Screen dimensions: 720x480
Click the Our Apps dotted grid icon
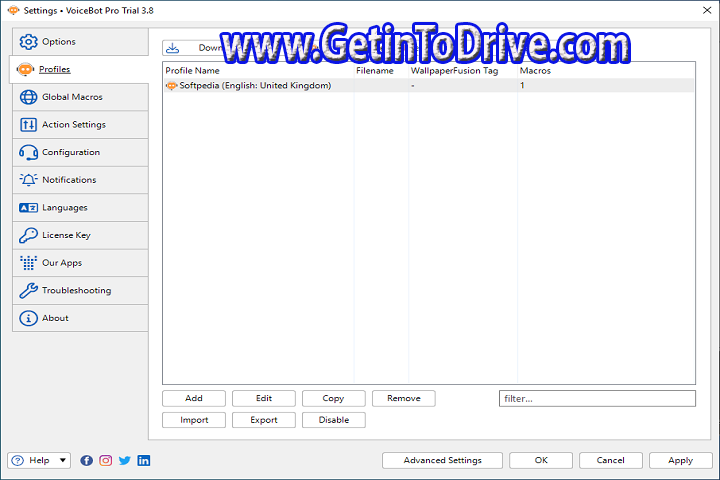pos(28,263)
